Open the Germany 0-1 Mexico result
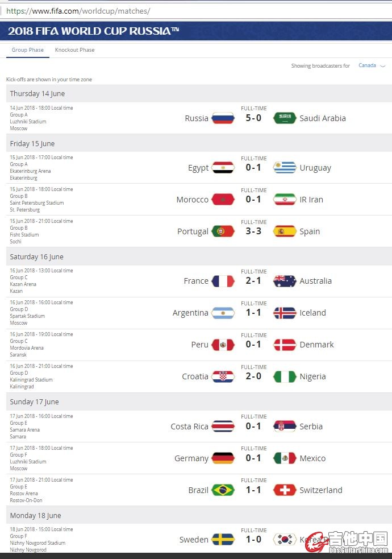The height and width of the screenshot is (559, 392). click(253, 458)
